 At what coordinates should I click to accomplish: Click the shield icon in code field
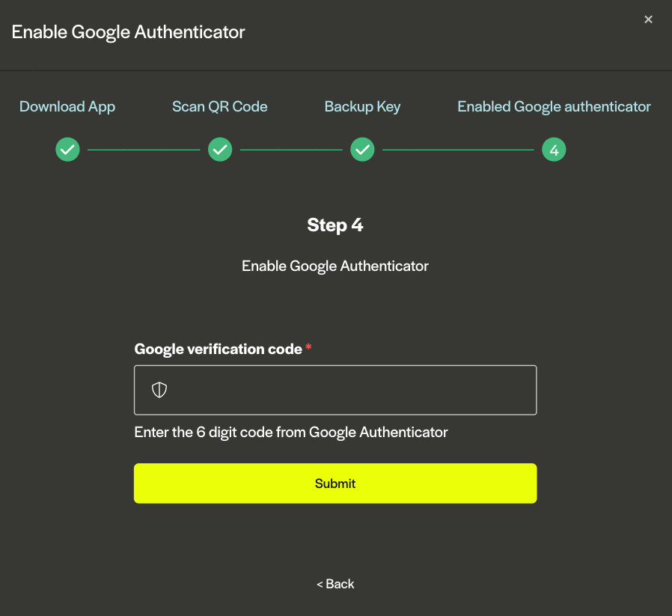click(x=159, y=390)
